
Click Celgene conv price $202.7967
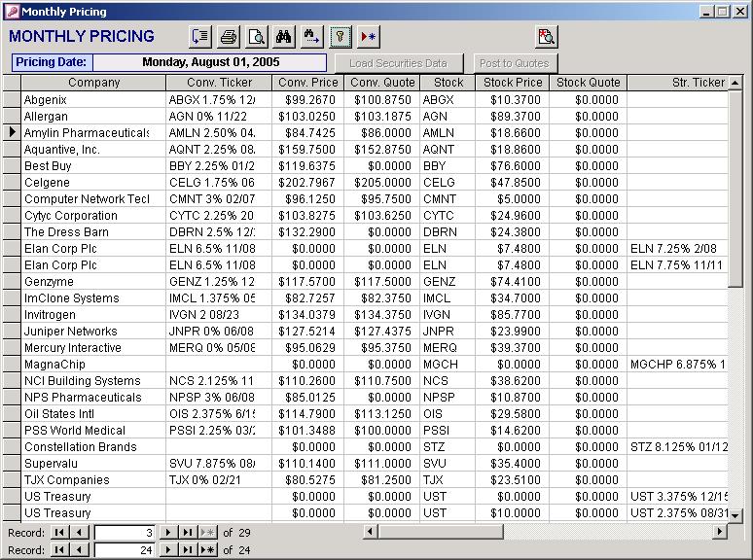(x=307, y=183)
